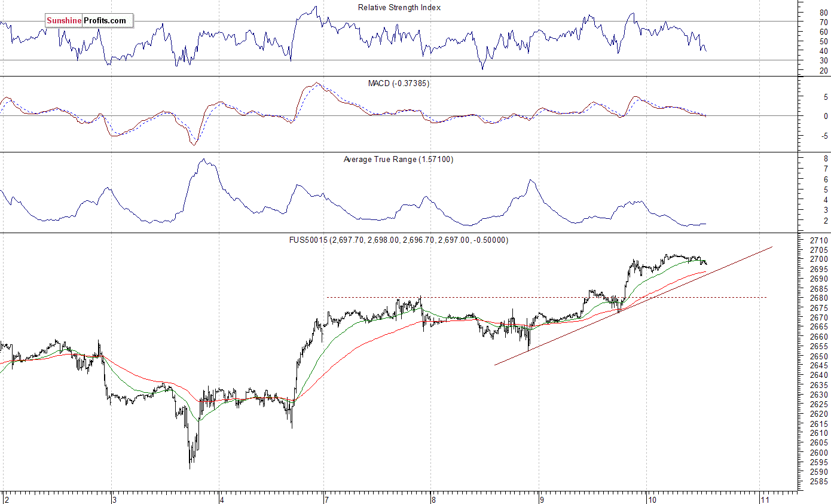Click the RSI axis value 80
The width and height of the screenshot is (831, 504).
pyautogui.click(x=824, y=12)
